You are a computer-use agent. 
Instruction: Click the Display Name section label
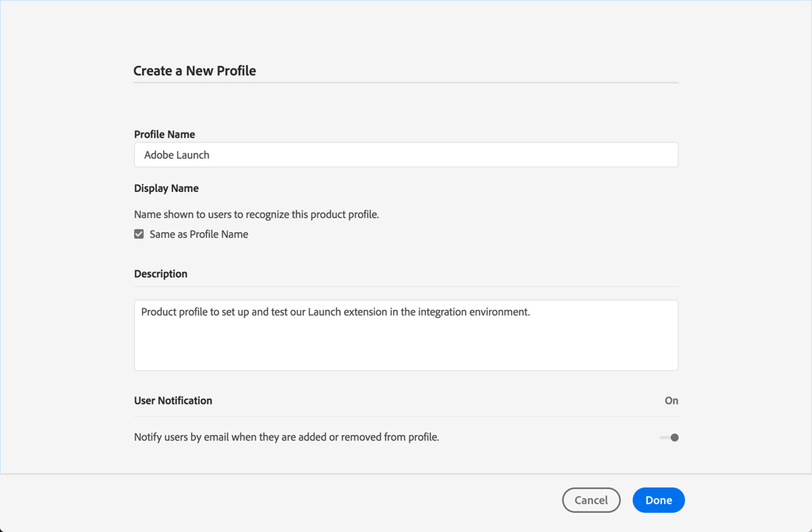[167, 188]
